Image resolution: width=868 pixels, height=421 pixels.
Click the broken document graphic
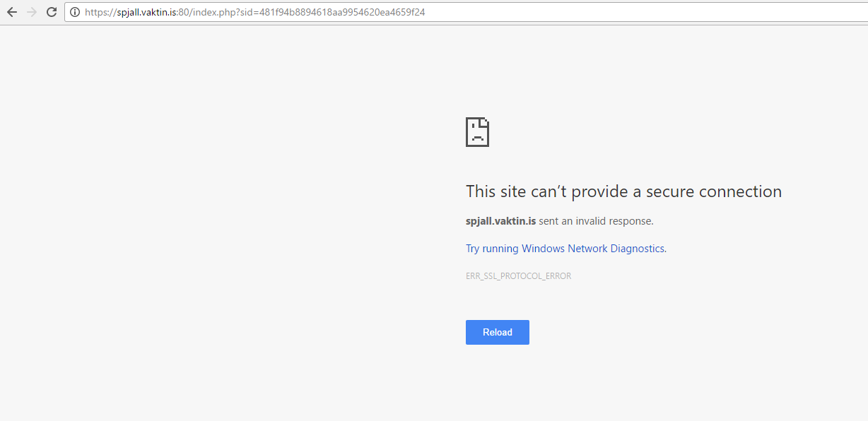coord(477,132)
